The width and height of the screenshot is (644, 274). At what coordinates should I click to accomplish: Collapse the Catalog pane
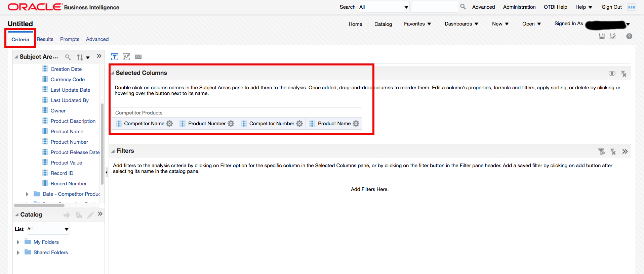[x=17, y=215]
